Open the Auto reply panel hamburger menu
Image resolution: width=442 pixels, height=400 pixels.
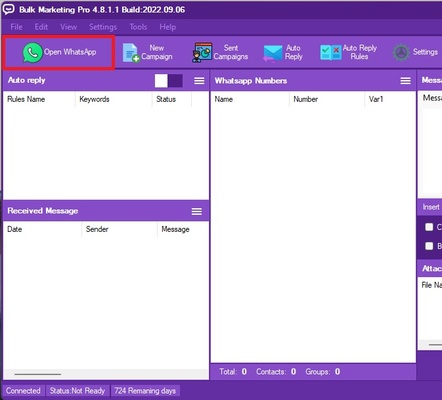[x=199, y=81]
